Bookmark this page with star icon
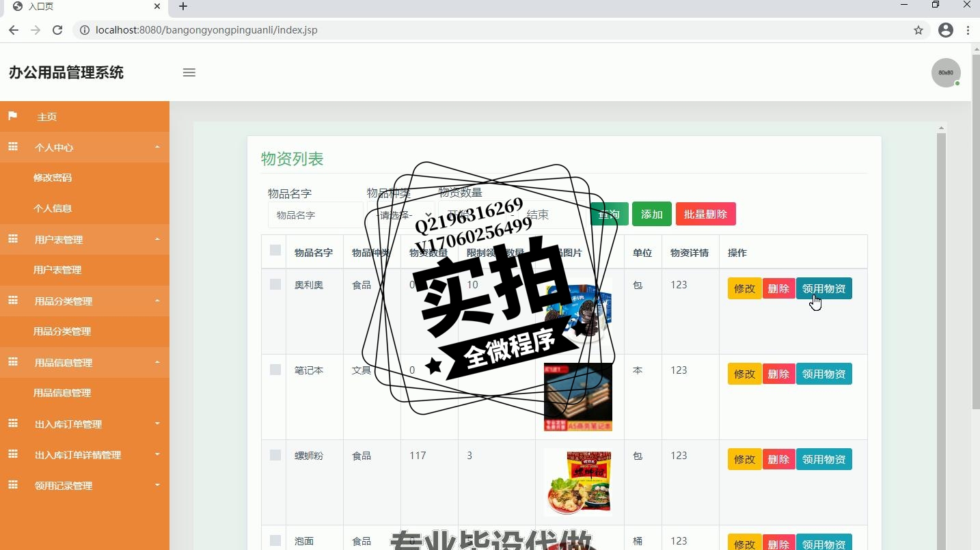This screenshot has height=550, width=980. [x=918, y=30]
